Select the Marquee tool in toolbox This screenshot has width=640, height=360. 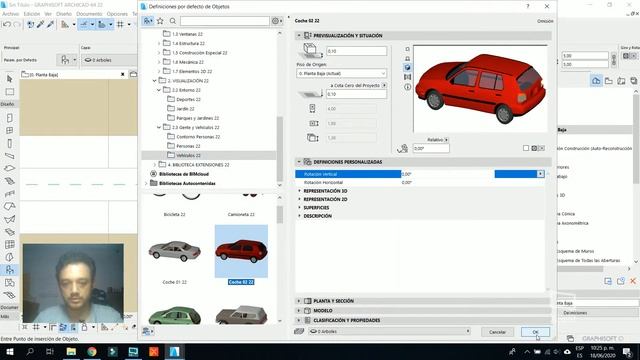pyautogui.click(x=9, y=92)
